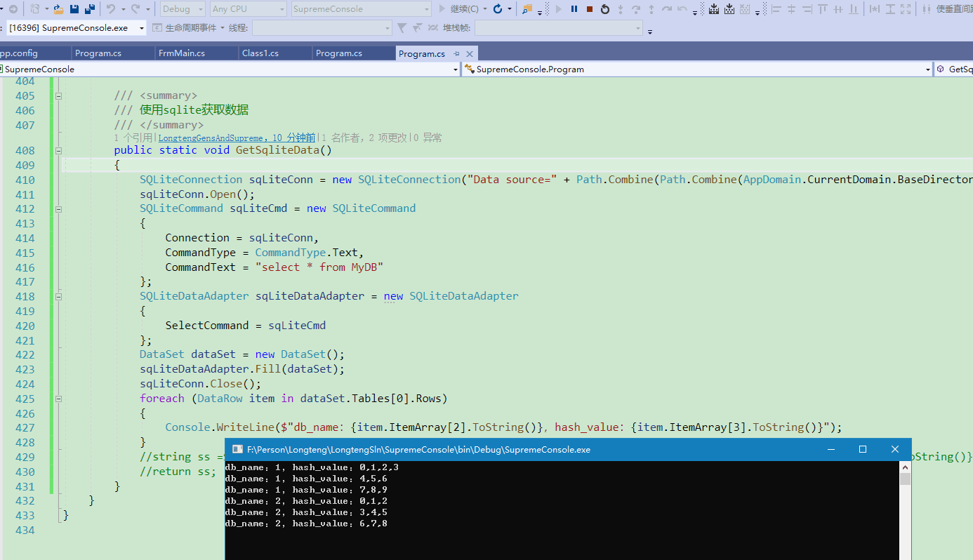Screen dimensions: 973x560
Task: Expand the Continue button dropdown arrow
Action: pyautogui.click(x=484, y=9)
